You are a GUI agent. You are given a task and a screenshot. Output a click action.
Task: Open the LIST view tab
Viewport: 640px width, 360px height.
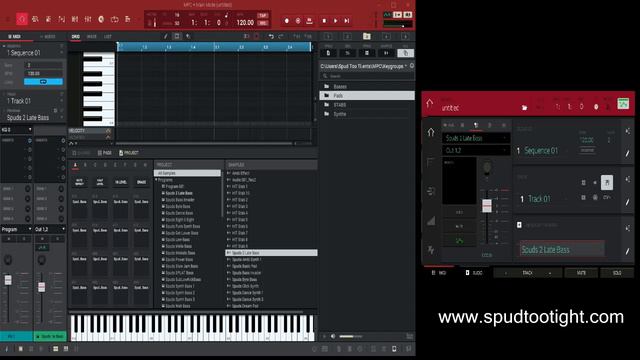[107, 37]
